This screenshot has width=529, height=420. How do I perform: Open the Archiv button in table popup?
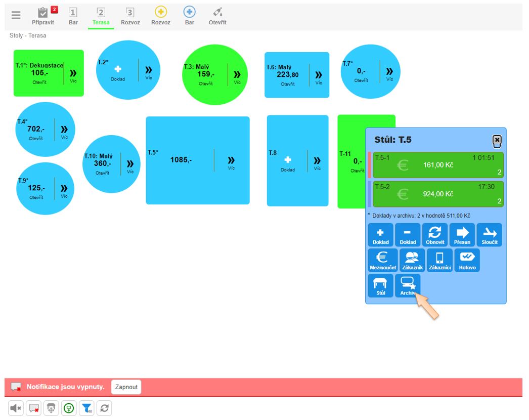coord(407,285)
